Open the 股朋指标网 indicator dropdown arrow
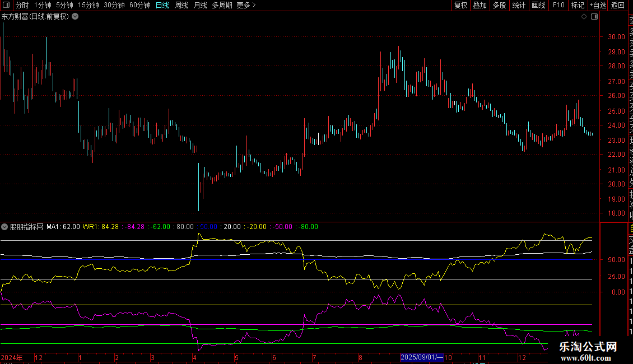 pyautogui.click(x=5, y=227)
